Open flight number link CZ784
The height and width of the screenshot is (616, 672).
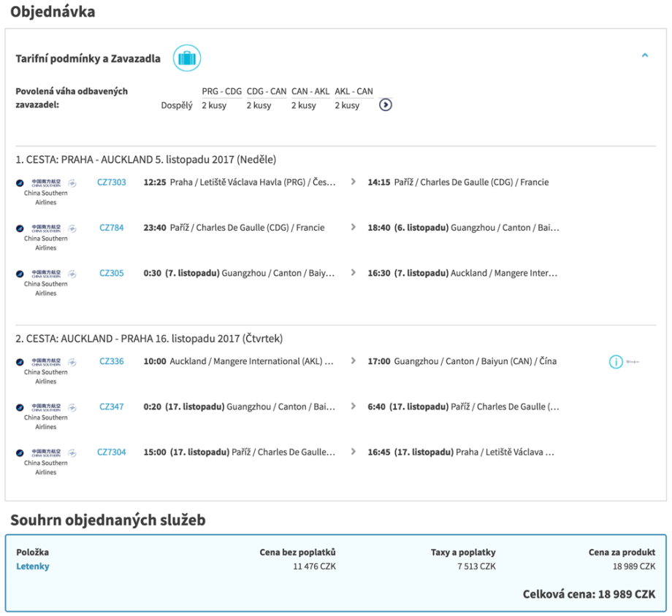tap(112, 228)
